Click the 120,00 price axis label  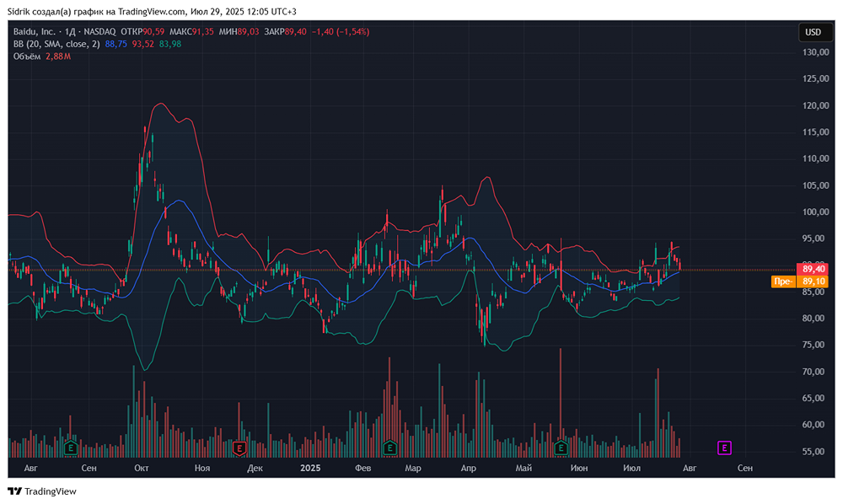click(x=815, y=105)
